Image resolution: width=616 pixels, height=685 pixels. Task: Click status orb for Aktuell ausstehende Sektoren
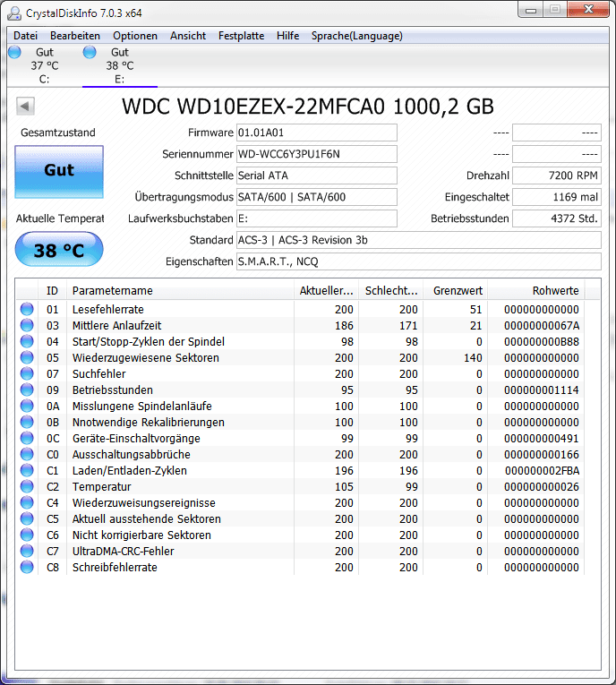[x=27, y=519]
